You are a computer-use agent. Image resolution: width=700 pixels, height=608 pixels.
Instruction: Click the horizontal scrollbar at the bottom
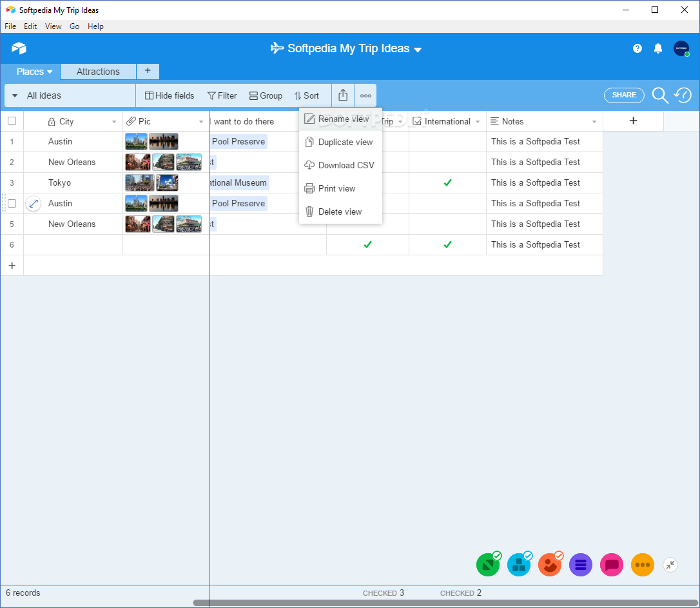(445, 603)
